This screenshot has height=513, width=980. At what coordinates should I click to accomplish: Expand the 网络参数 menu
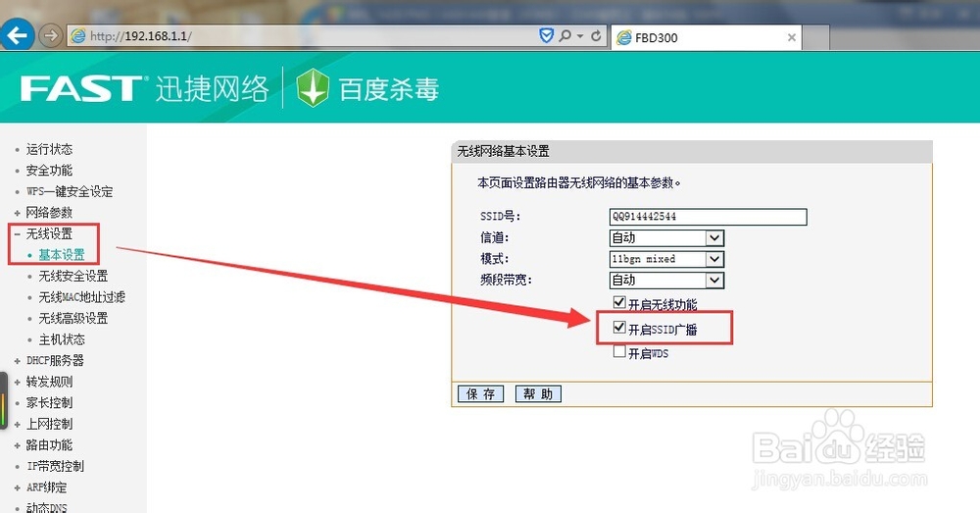[49, 213]
